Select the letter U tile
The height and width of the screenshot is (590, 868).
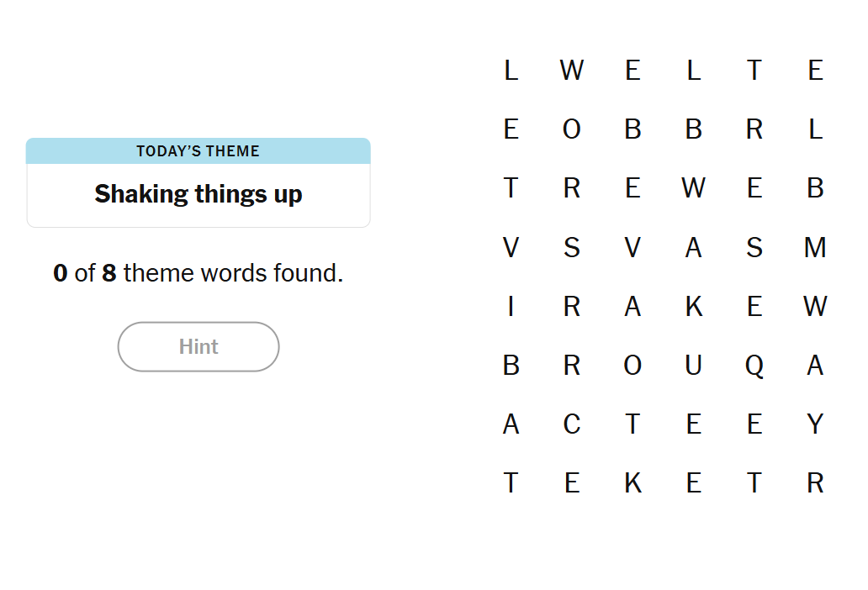(693, 366)
